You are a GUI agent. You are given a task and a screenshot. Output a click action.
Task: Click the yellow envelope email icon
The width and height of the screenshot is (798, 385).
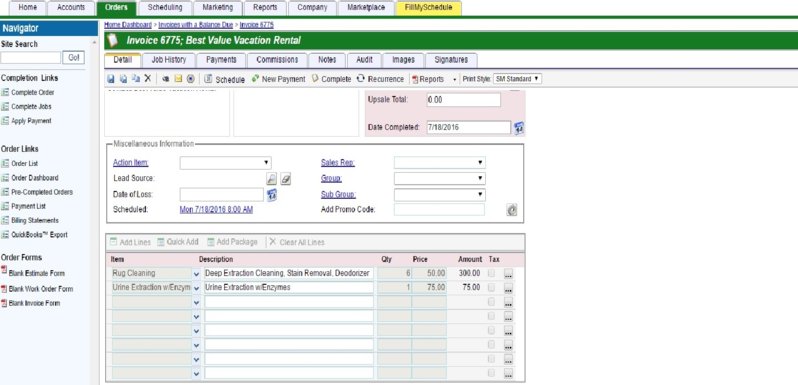coord(178,79)
